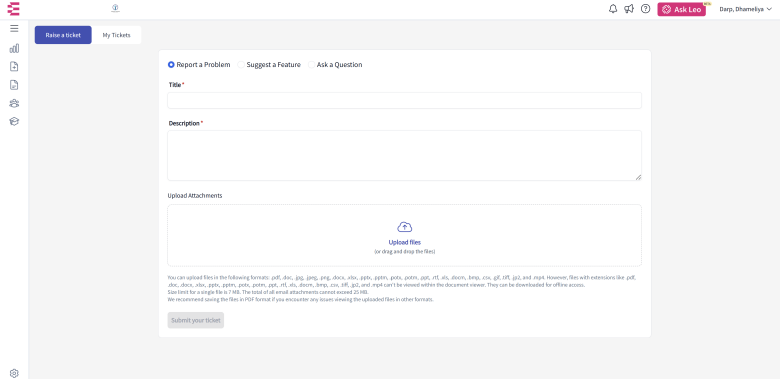Click the Upload files link
This screenshot has height=379, width=780.
[404, 242]
